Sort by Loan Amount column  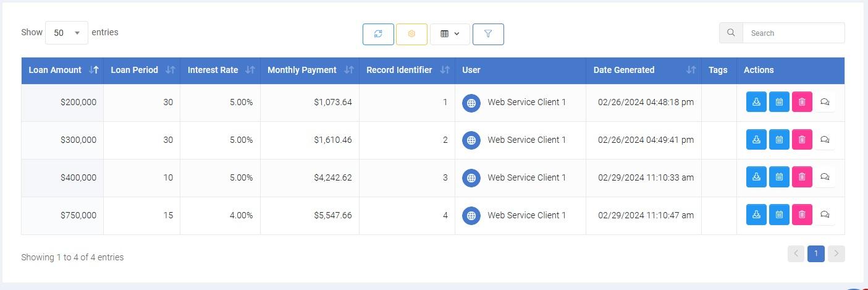coord(62,70)
